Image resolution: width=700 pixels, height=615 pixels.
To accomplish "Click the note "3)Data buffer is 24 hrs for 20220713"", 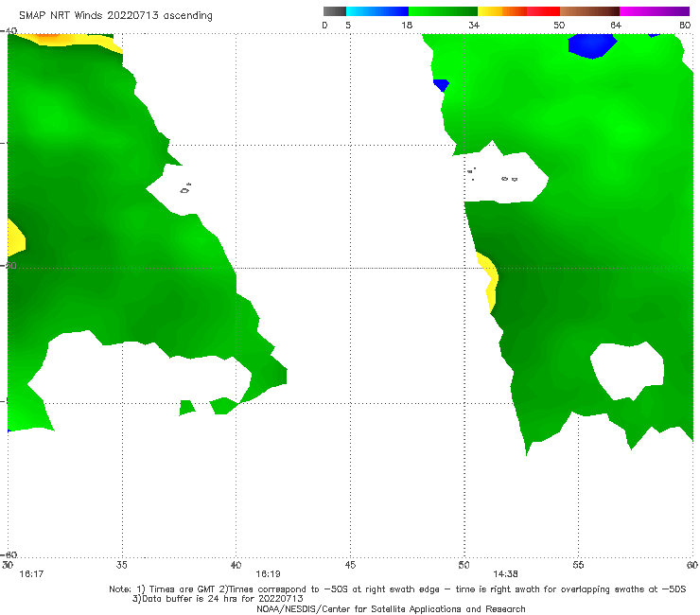I will (218, 599).
